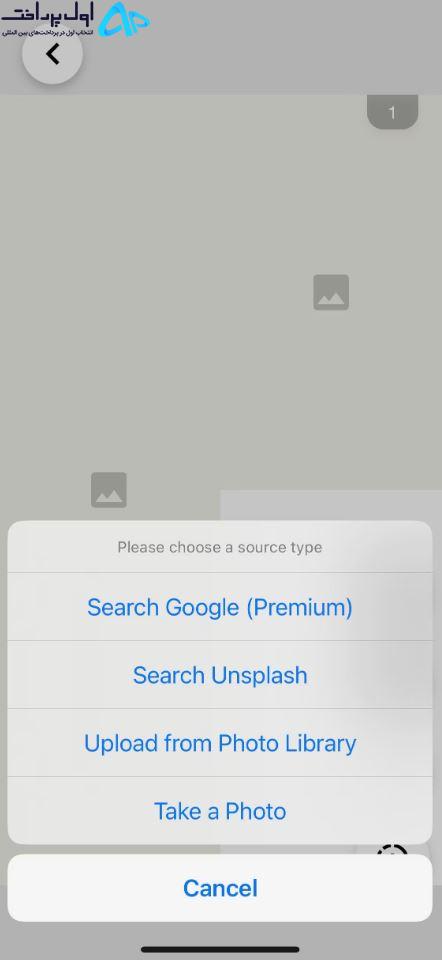Pick Upload from Photo Library
This screenshot has height=960, width=442.
220,743
